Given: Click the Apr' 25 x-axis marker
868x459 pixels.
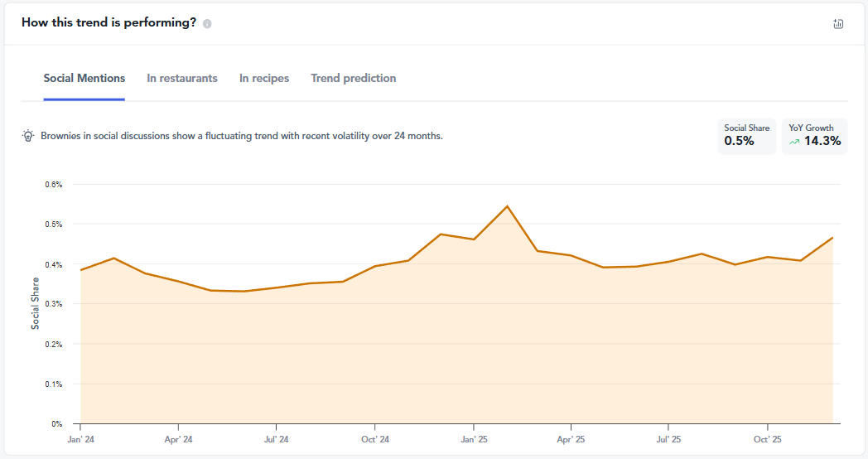Looking at the screenshot, I should point(571,439).
